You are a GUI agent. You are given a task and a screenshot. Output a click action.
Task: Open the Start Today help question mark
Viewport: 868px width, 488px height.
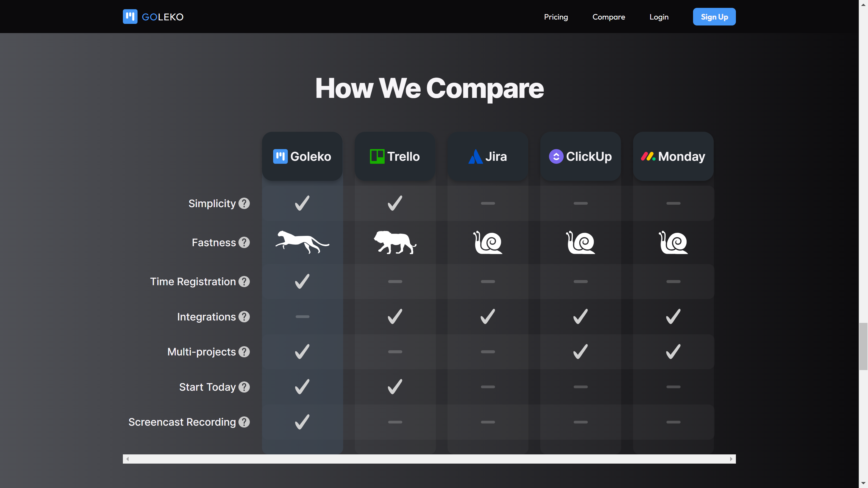click(x=244, y=387)
